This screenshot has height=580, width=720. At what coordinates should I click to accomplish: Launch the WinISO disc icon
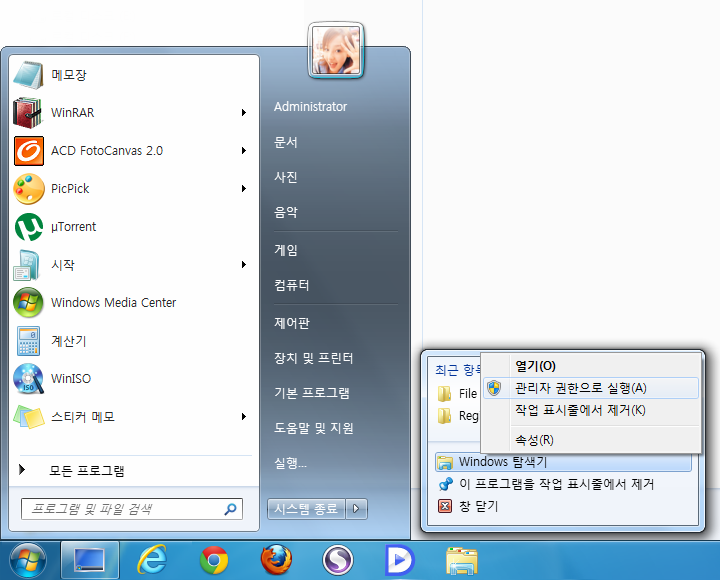[28, 379]
